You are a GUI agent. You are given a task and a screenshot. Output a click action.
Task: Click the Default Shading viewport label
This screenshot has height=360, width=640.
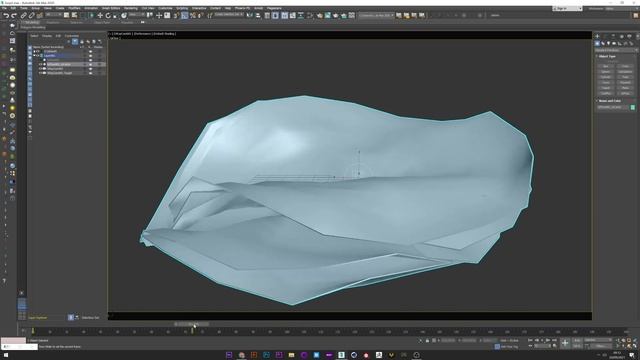[164, 34]
